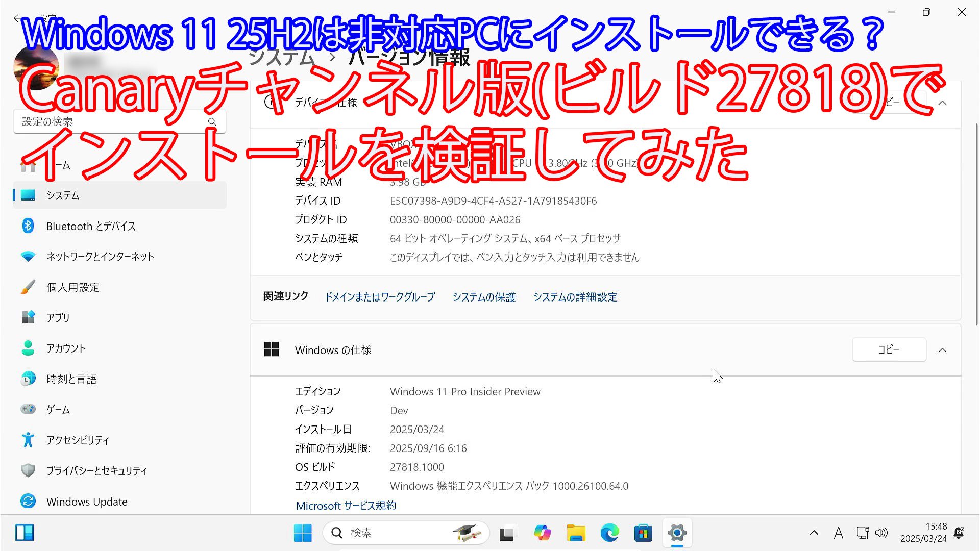The width and height of the screenshot is (980, 551).
Task: Collapse the device specifications section chevron
Action: (942, 103)
